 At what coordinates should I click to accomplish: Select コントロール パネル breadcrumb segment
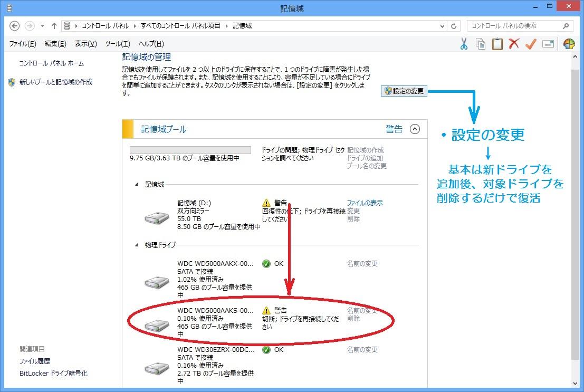(105, 26)
